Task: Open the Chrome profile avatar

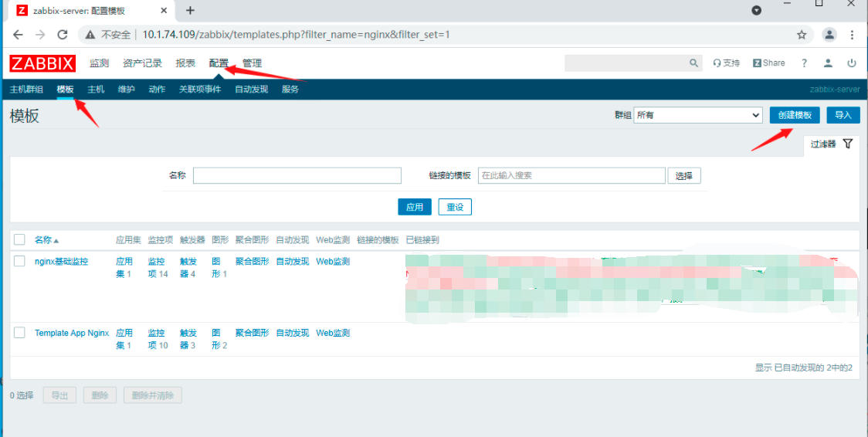Action: [x=829, y=35]
